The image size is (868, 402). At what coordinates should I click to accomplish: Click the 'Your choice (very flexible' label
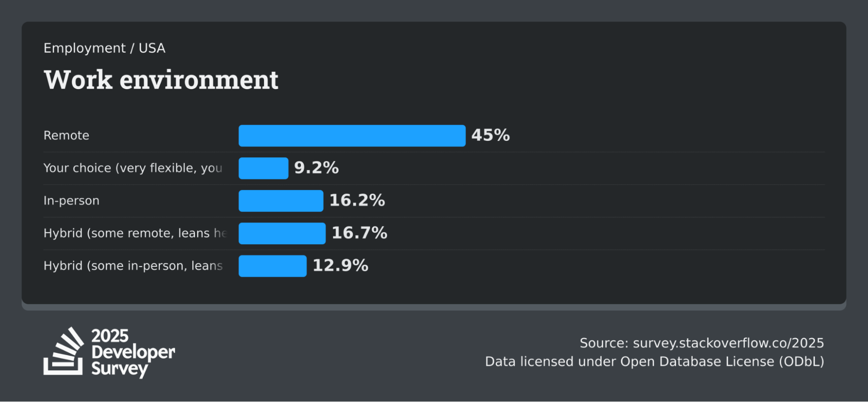coord(132,168)
